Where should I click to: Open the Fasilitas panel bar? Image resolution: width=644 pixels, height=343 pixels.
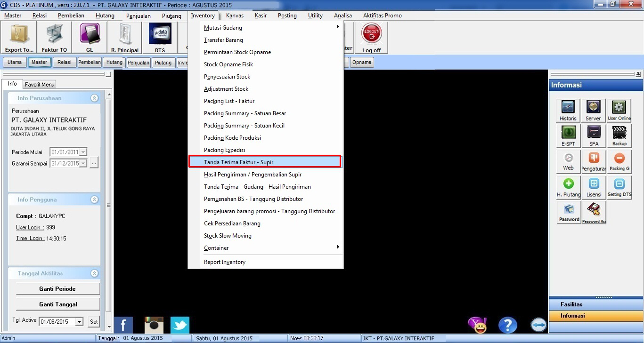click(596, 304)
